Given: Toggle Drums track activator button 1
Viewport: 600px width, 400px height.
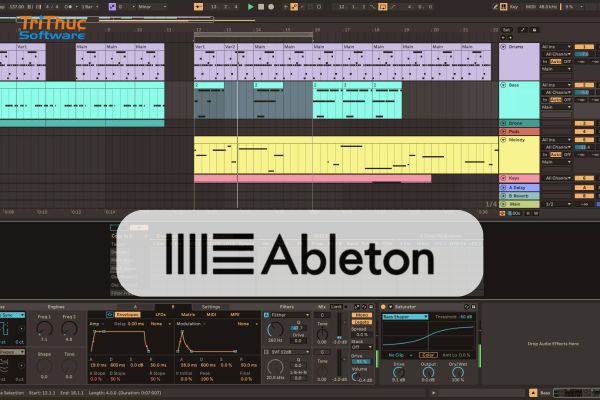Looking at the screenshot, I should coord(584,47).
